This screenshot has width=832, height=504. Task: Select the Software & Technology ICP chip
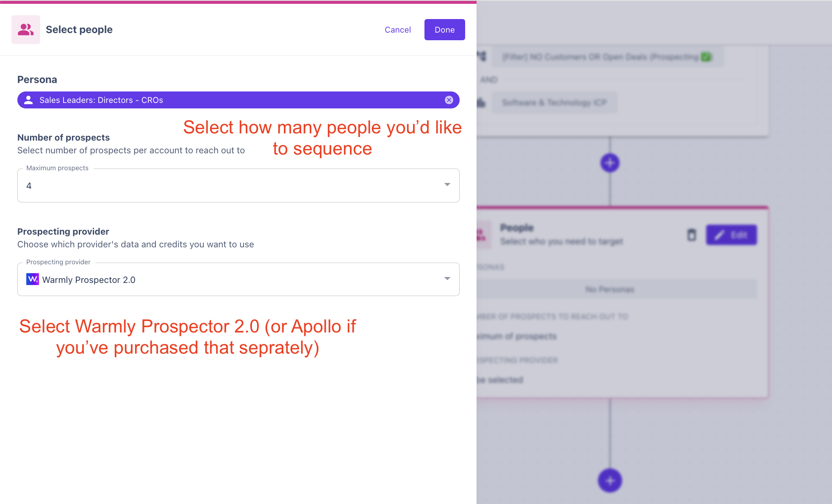coord(554,102)
